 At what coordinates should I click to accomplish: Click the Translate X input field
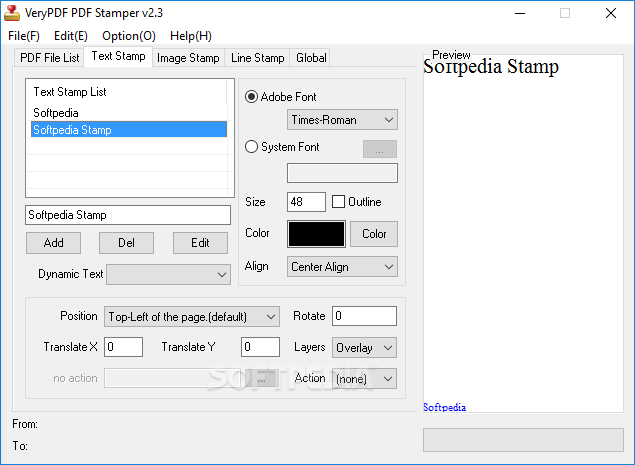(x=124, y=347)
